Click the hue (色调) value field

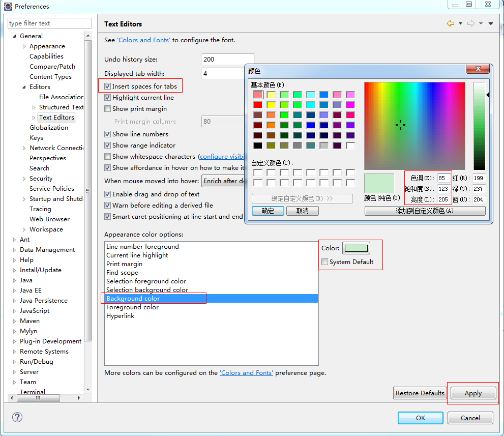tap(444, 178)
